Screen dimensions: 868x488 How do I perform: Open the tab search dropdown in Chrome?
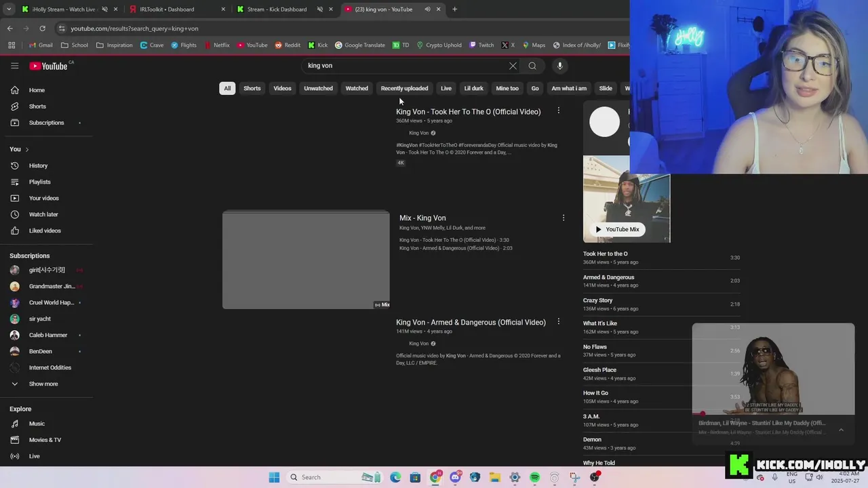9,9
